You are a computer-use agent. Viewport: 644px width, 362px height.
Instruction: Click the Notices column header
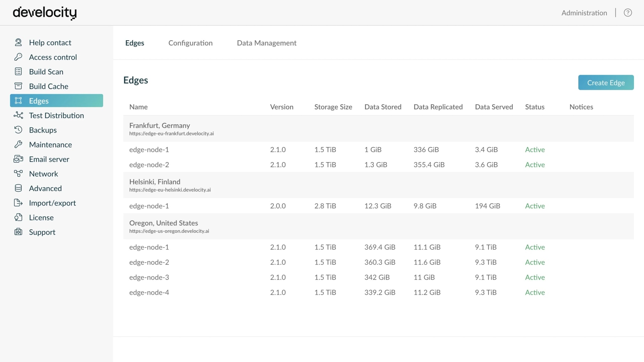point(581,107)
